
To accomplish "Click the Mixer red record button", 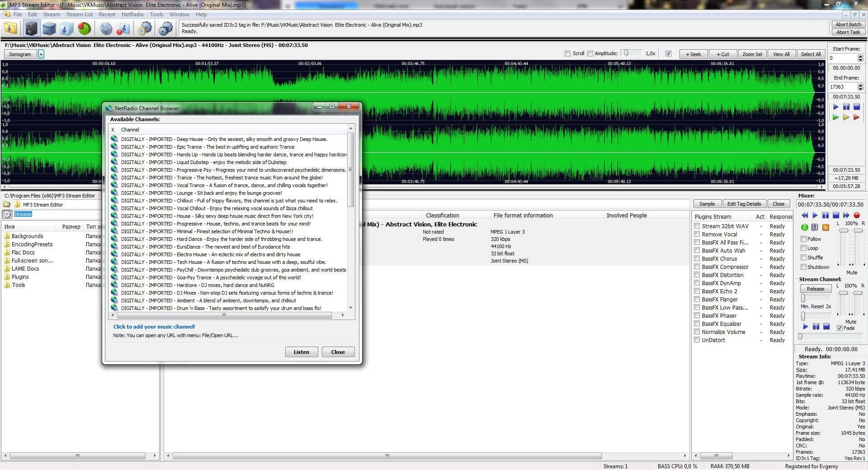I will pos(857,216).
